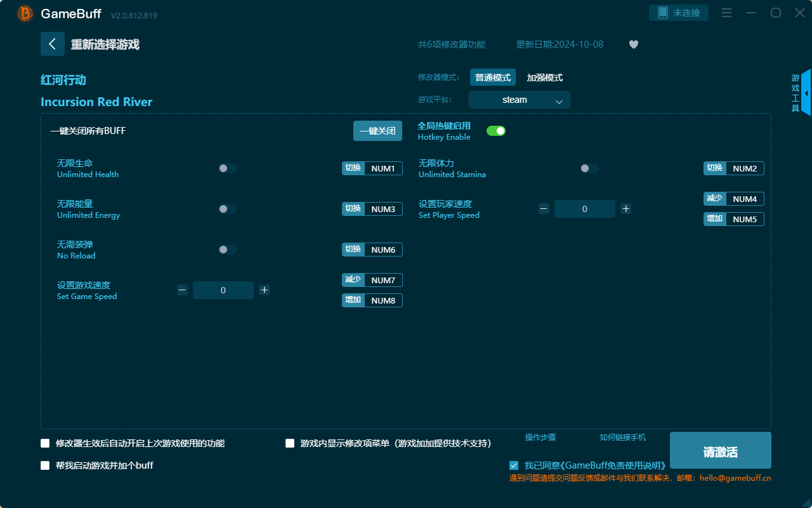The image size is (812, 508).
Task: Open the steam platform dropdown
Action: (519, 100)
